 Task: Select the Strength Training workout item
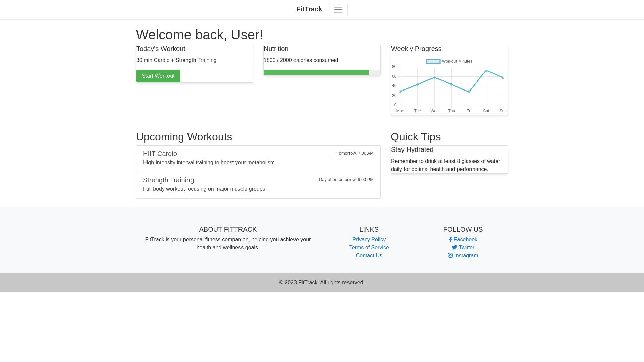(x=258, y=185)
